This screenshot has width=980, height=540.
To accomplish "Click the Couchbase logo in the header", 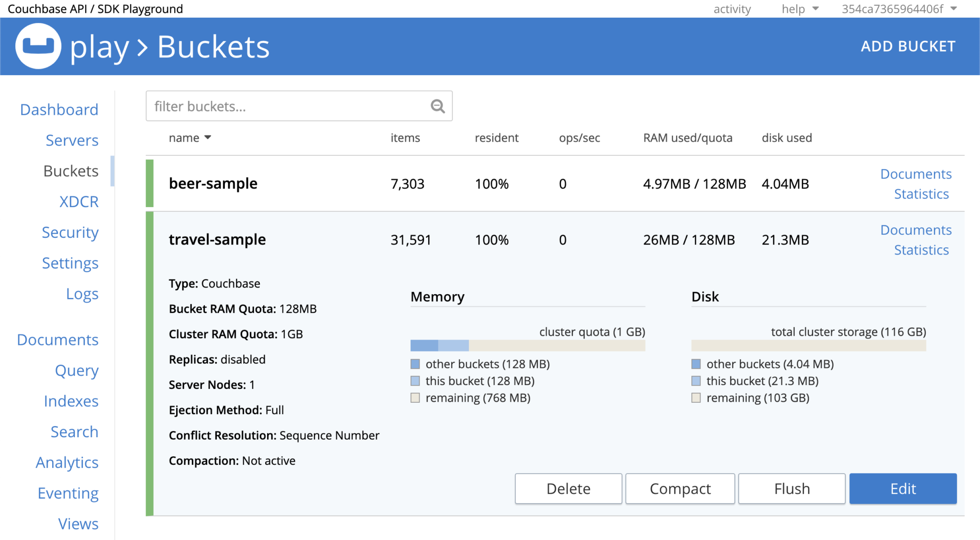I will pyautogui.click(x=37, y=46).
